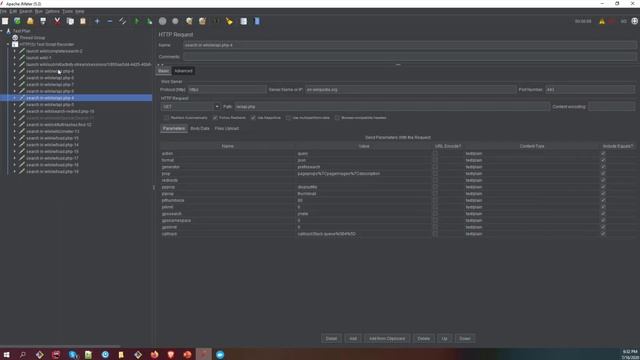Click the Thread Group tree icon

coord(15,38)
